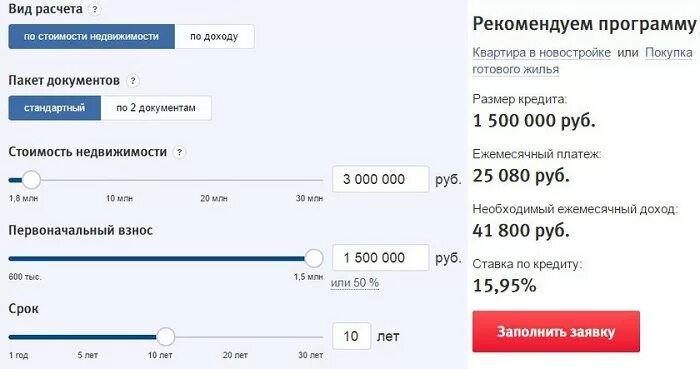700x369 pixels.
Task: Open help icon next to Стоимость недвижимости
Action: click(179, 152)
